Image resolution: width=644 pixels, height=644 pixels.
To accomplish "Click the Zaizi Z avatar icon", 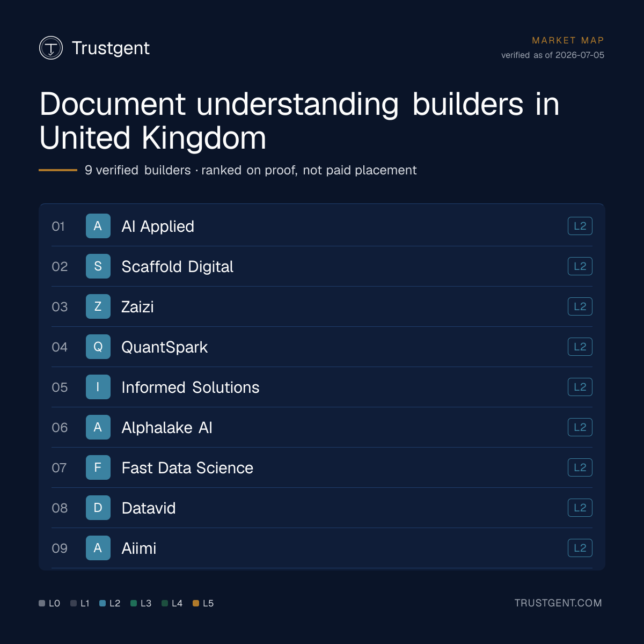I will 98,306.
